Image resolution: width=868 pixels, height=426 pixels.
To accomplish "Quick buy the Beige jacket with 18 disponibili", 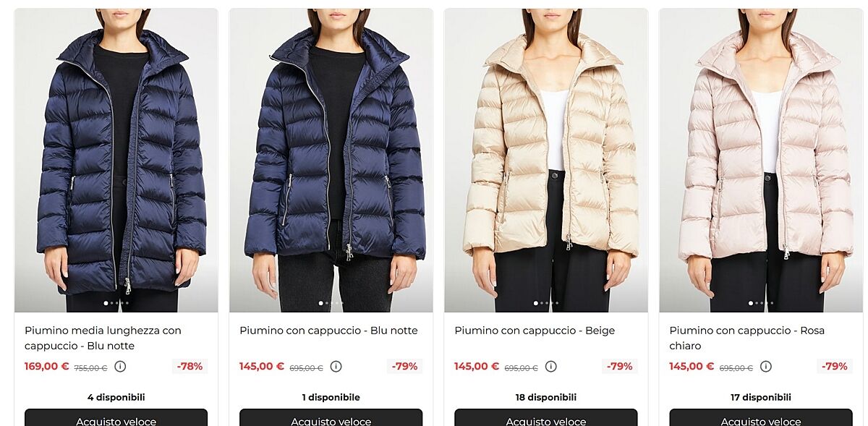I will [546, 418].
